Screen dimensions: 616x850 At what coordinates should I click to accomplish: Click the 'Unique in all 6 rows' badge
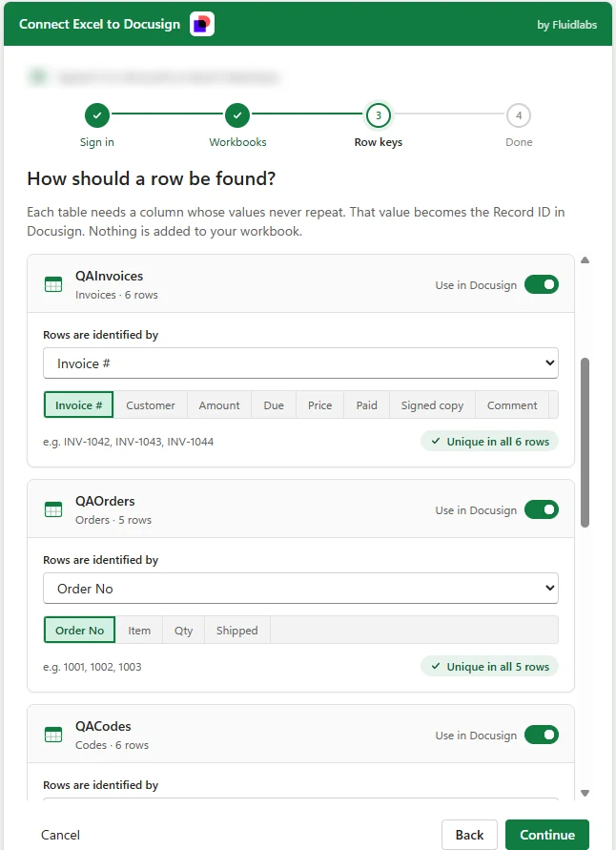[x=490, y=442]
